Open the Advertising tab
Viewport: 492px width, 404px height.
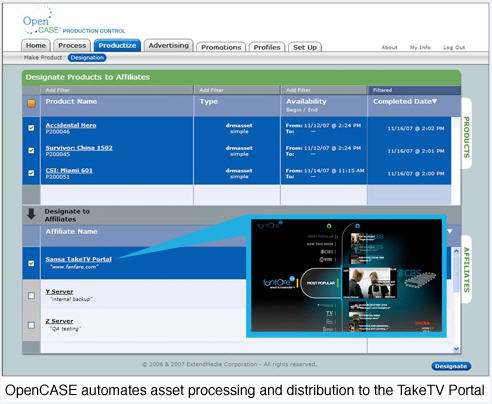(x=169, y=45)
